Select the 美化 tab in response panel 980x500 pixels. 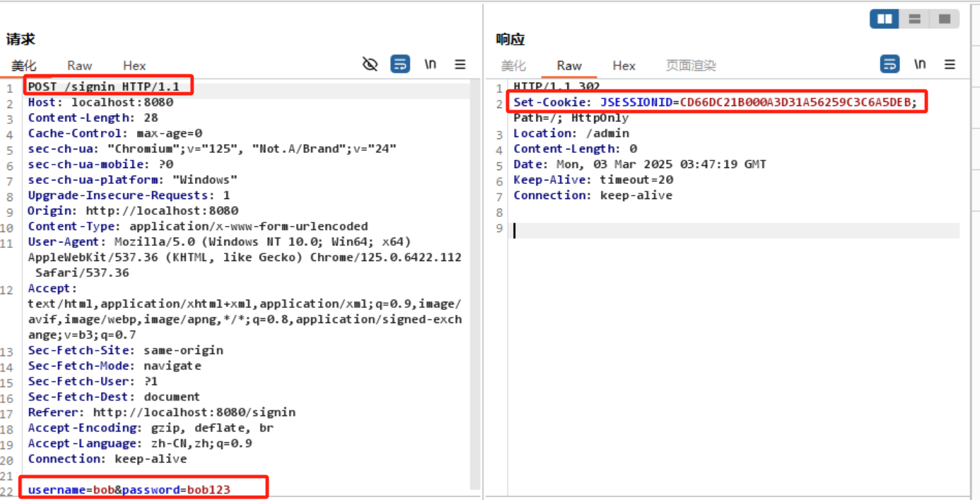513,65
